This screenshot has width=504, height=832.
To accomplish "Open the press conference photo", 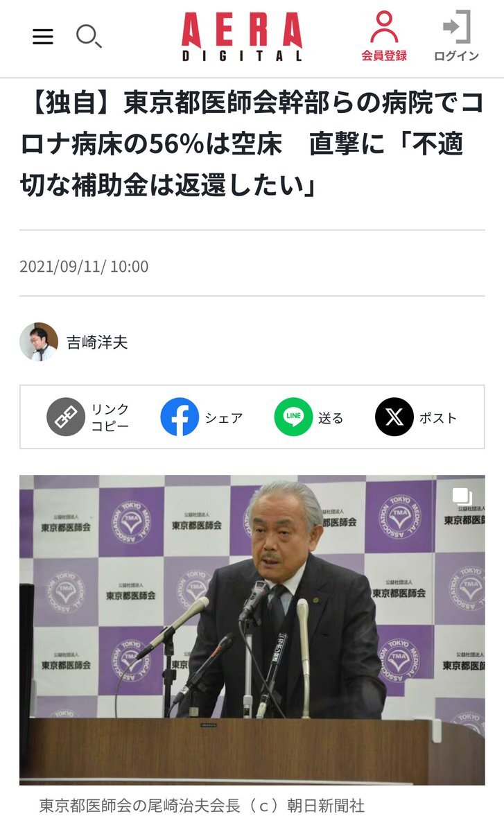I will click(x=252, y=630).
